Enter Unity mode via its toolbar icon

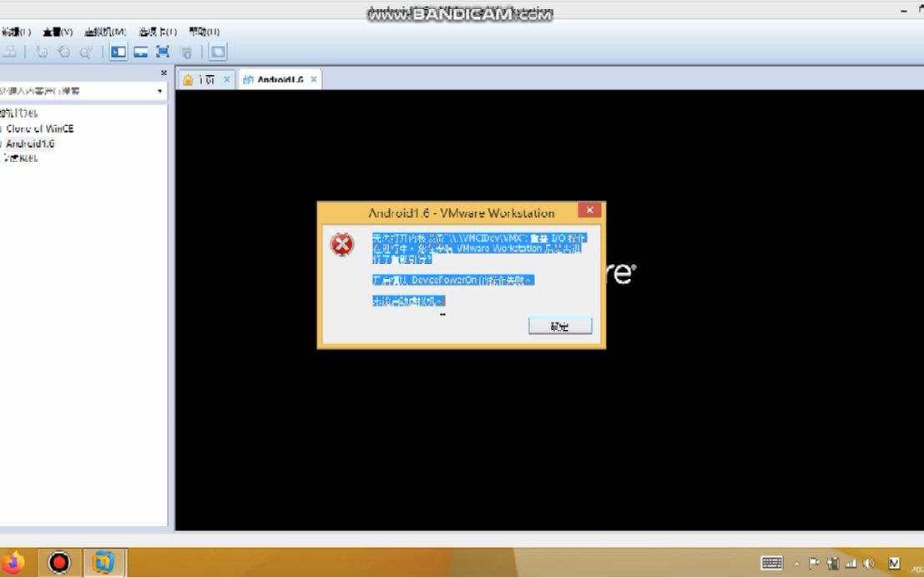pos(187,51)
